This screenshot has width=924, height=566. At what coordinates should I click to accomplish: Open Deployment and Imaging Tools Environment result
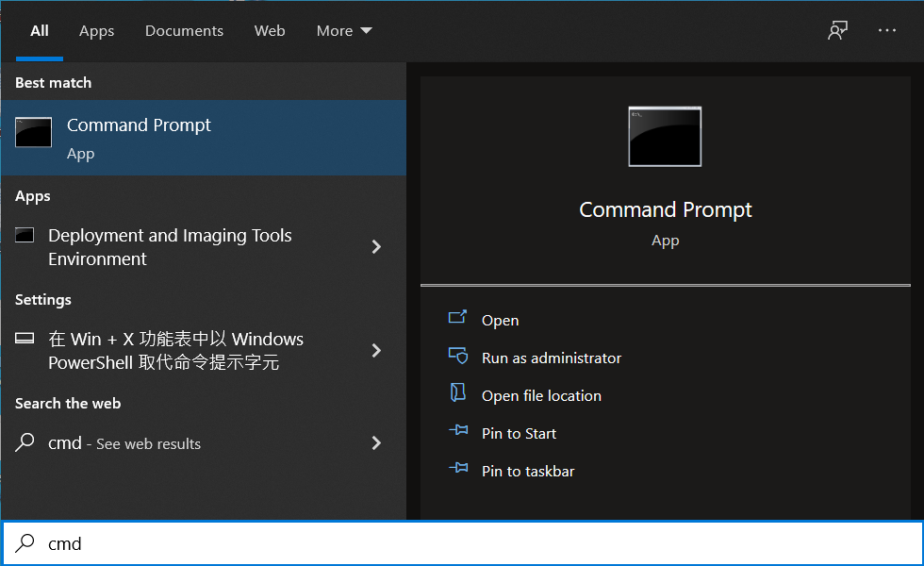point(204,246)
